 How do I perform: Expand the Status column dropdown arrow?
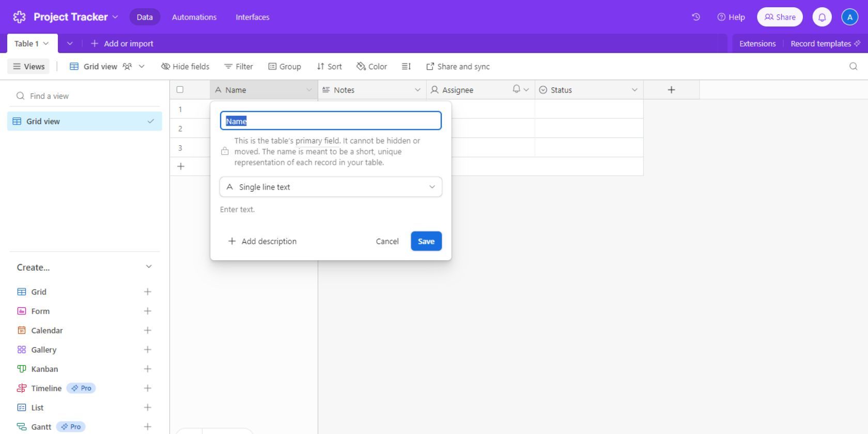click(x=634, y=90)
